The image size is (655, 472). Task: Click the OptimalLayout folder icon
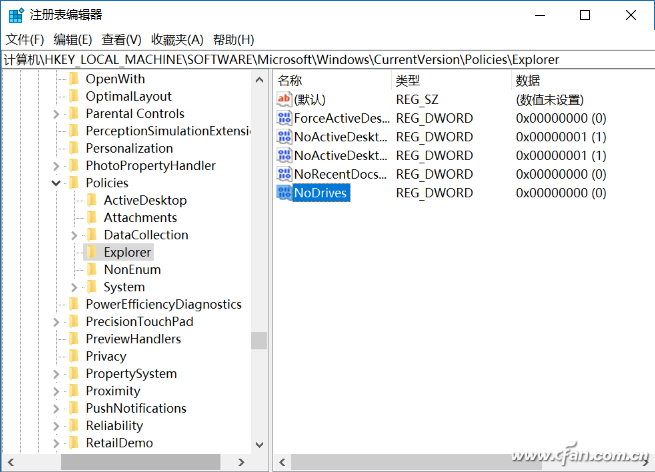74,96
